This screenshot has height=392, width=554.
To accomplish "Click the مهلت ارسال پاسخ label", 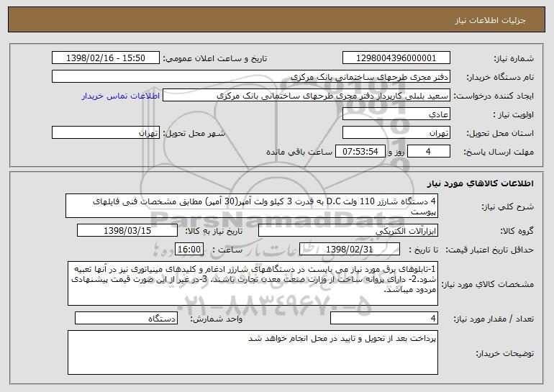I will pos(499,152).
